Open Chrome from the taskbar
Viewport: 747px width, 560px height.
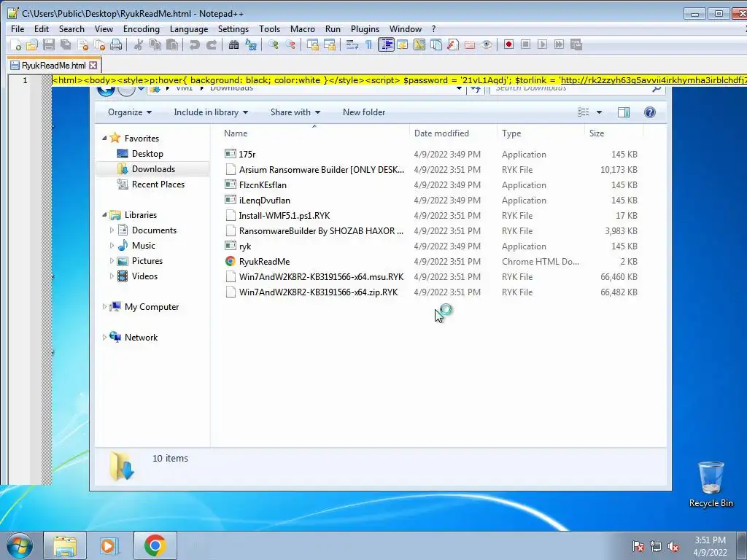click(155, 545)
